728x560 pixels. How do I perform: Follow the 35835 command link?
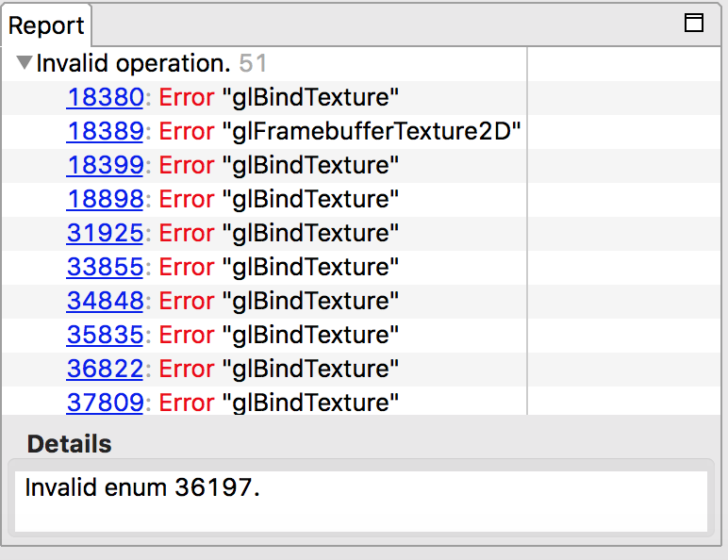105,335
